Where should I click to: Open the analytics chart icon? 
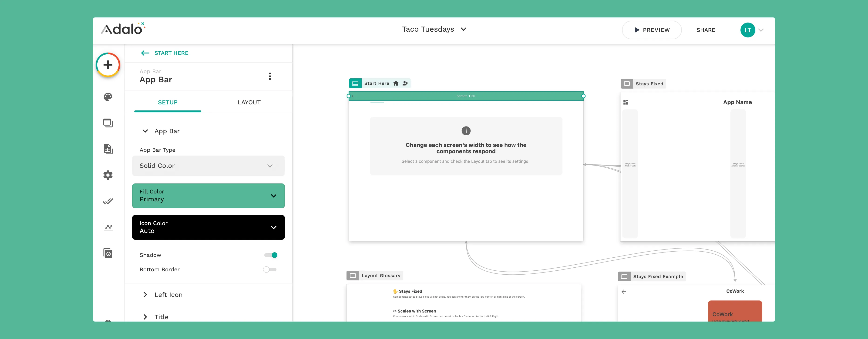[x=108, y=227]
